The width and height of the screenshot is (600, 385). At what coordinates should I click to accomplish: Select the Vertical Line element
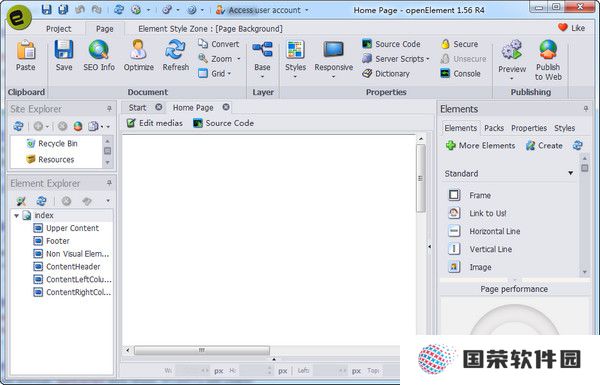pos(480,249)
